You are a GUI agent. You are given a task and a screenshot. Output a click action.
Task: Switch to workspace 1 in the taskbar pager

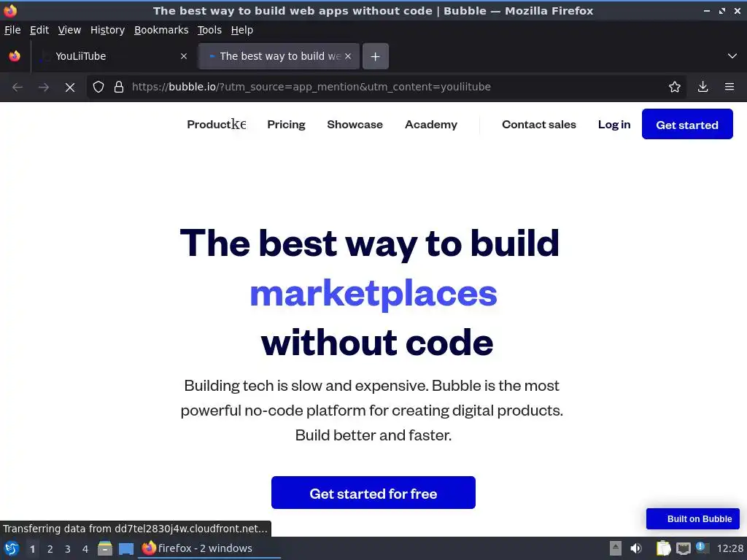[x=32, y=549]
